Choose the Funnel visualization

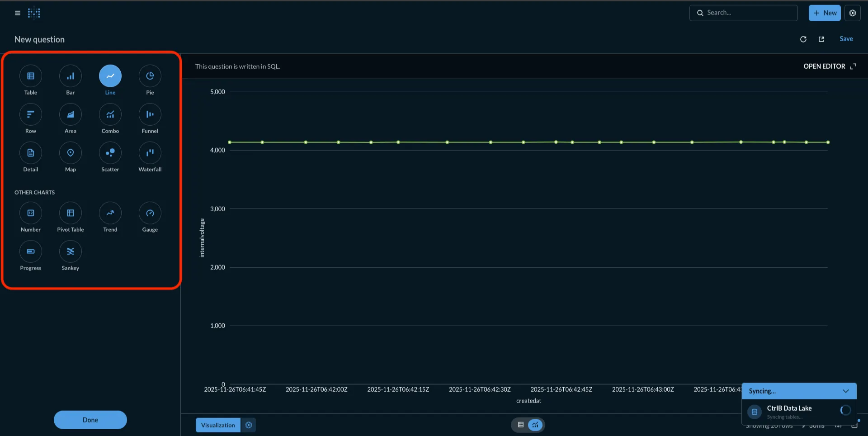(x=150, y=118)
